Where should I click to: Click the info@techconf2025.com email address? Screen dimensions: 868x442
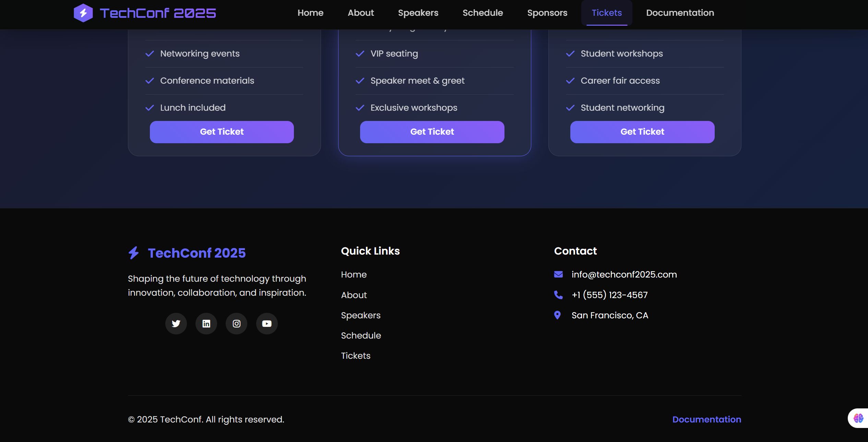624,274
